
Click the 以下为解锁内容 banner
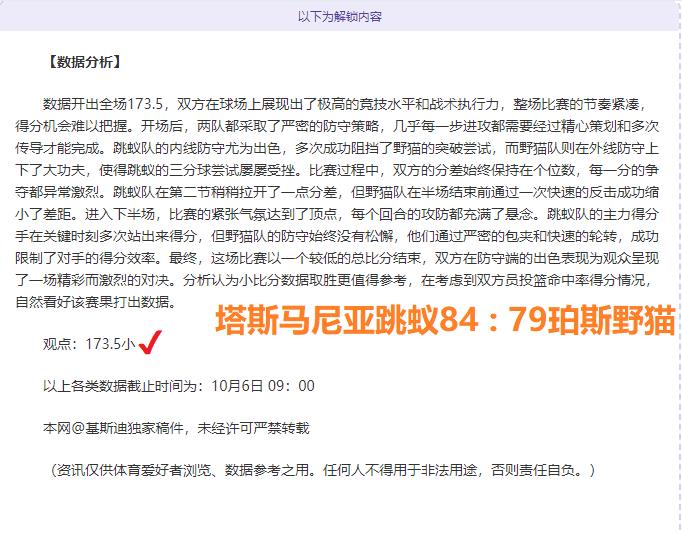[340, 16]
